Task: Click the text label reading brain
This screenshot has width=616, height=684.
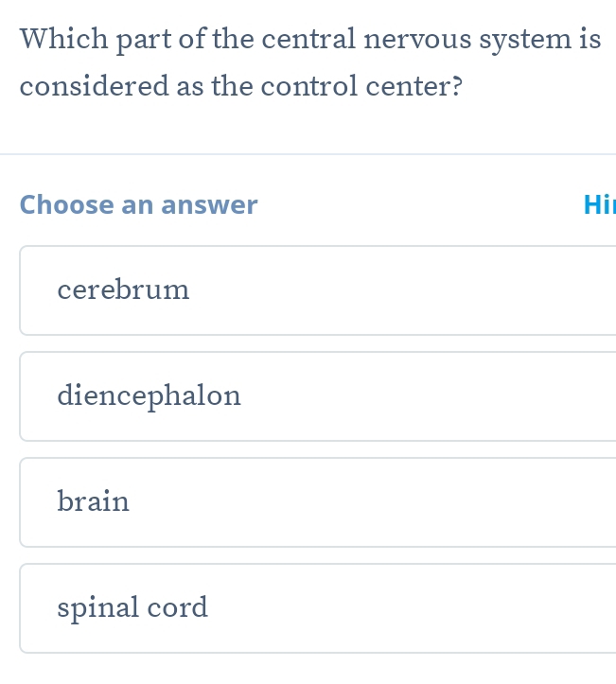Action: click(93, 501)
